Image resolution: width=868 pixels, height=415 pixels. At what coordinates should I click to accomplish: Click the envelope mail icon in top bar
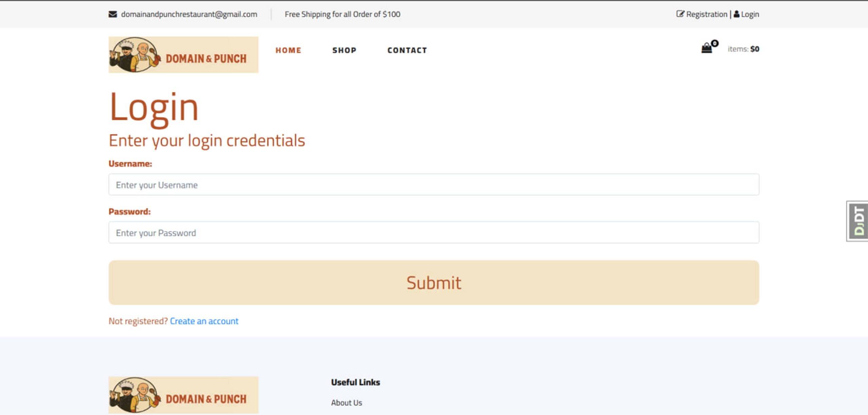(x=113, y=14)
